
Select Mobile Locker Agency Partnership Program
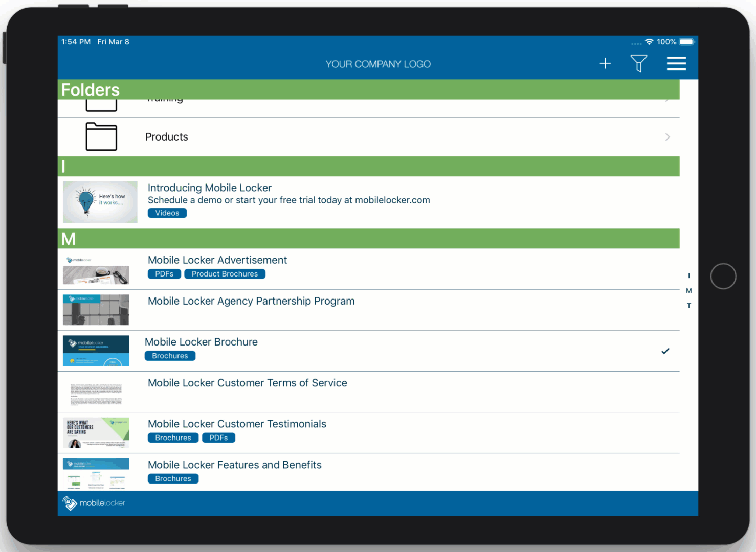251,301
